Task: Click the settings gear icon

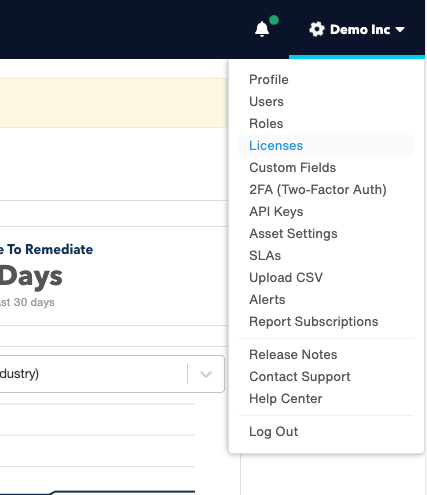Action: [317, 29]
